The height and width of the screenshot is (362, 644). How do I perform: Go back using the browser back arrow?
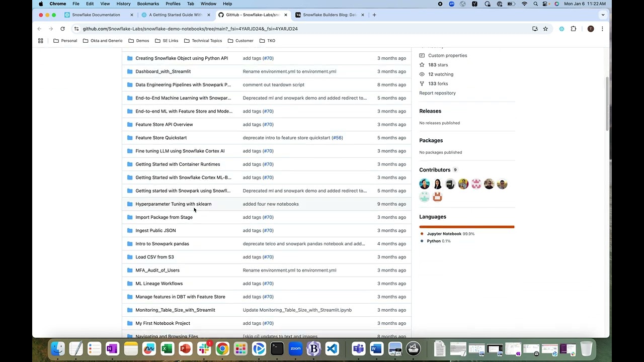[40, 29]
